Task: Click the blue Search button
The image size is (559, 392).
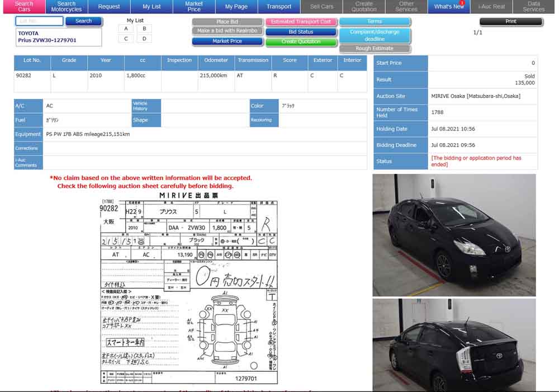Action: coord(84,21)
